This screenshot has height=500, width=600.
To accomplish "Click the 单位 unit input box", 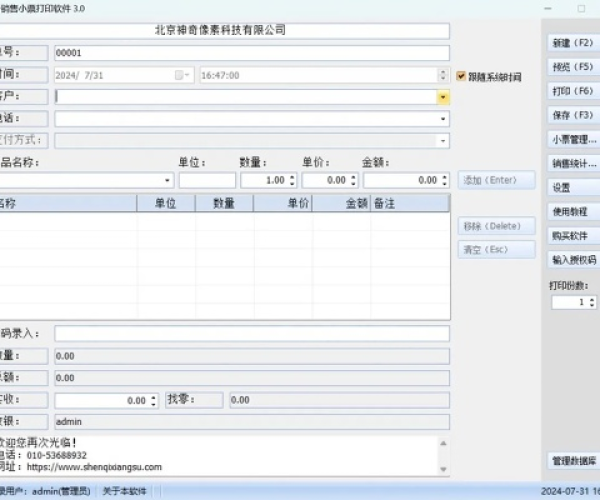I will pyautogui.click(x=207, y=180).
